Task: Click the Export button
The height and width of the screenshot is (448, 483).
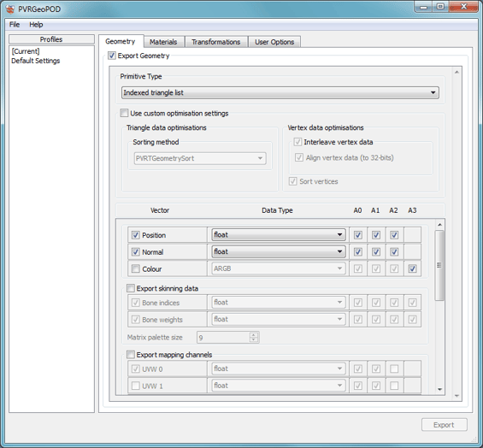Action: coord(445,425)
